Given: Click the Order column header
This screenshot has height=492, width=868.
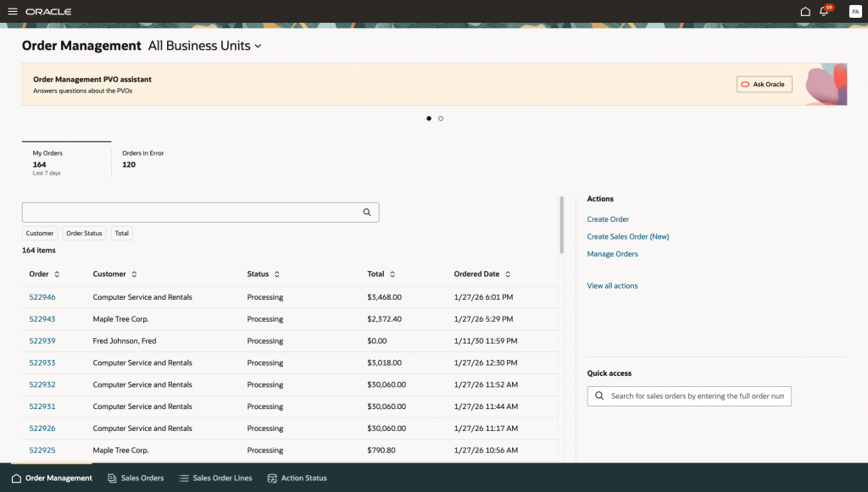Looking at the screenshot, I should [x=39, y=274].
